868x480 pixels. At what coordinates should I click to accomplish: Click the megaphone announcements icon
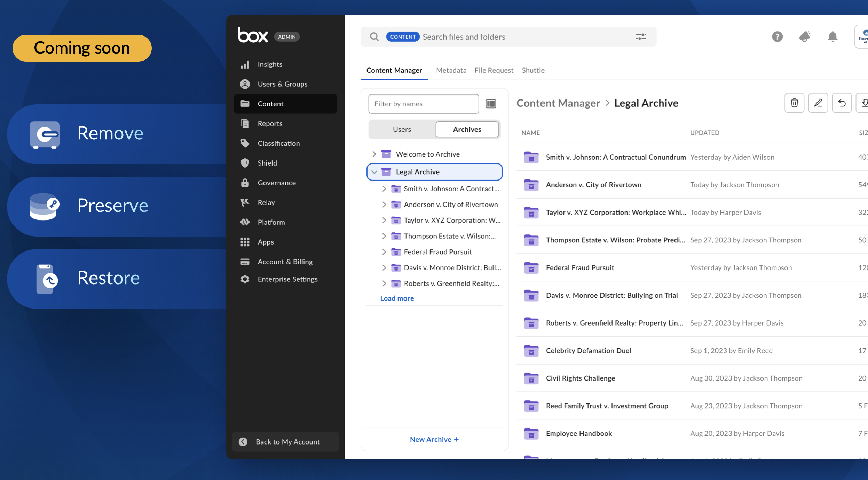point(805,37)
